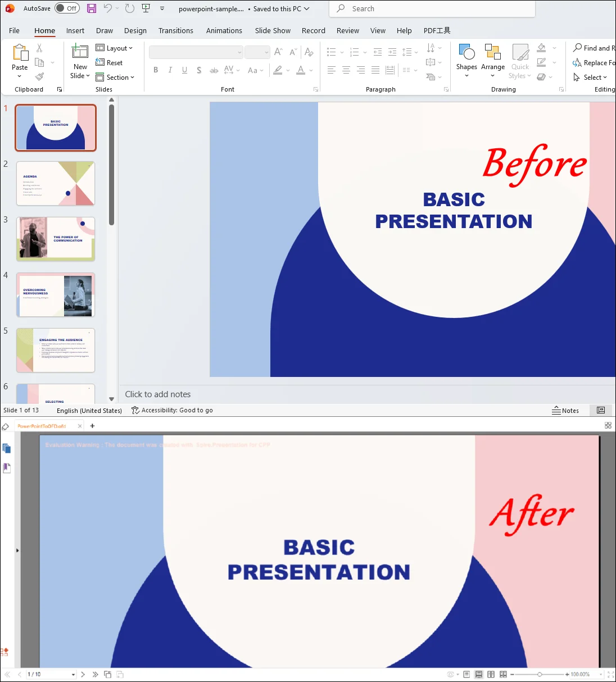Viewport: 616px width, 682px height.
Task: Toggle bold formatting in Font group
Action: [156, 70]
